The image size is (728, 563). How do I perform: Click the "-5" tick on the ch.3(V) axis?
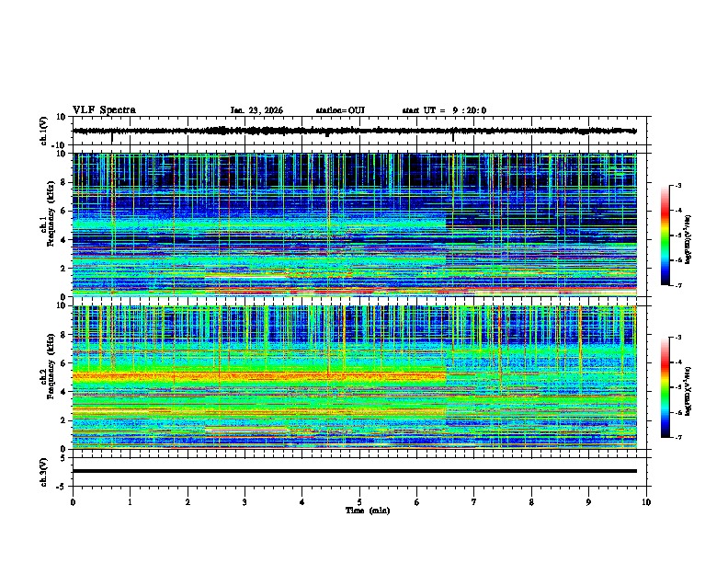click(62, 486)
